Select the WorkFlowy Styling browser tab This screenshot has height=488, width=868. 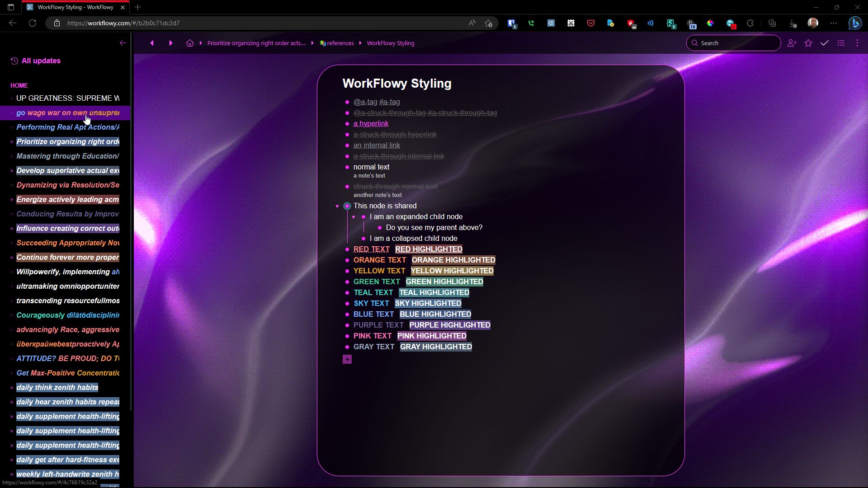(76, 7)
